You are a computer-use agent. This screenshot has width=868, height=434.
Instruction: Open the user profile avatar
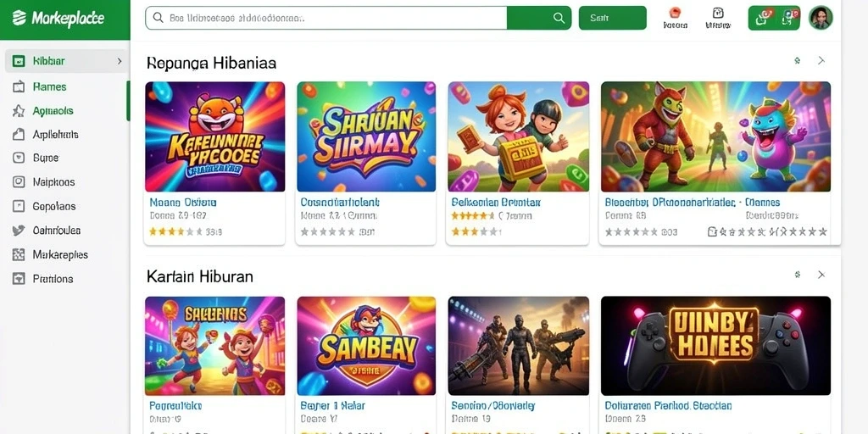tap(821, 18)
